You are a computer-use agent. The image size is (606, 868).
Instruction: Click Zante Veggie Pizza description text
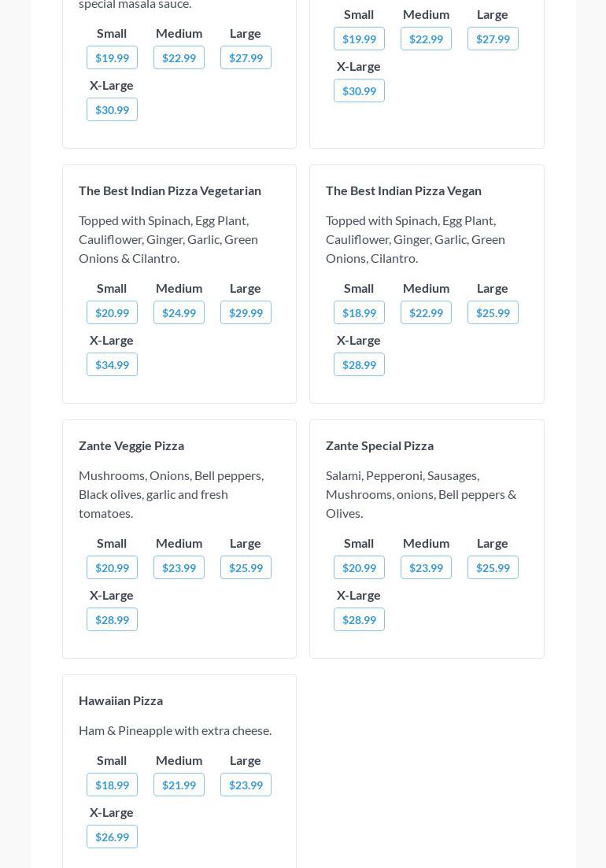click(x=171, y=494)
